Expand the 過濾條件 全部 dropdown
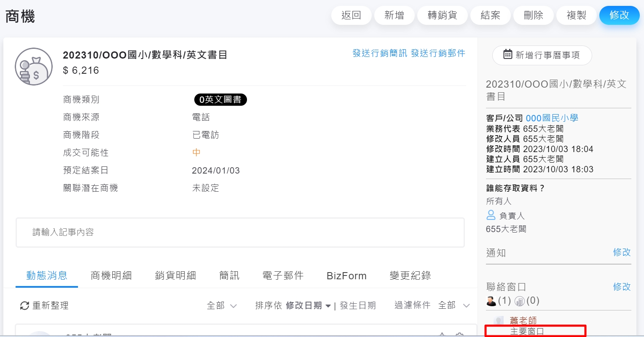The height and width of the screenshot is (337, 644). click(x=453, y=305)
